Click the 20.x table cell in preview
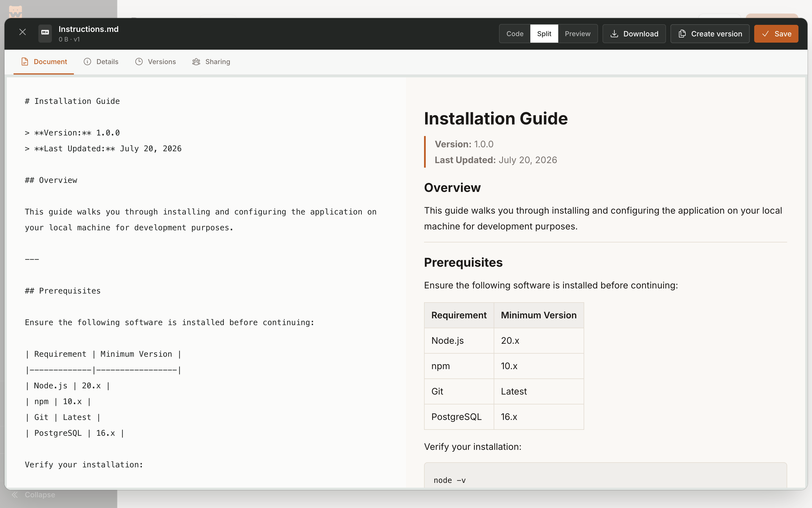The image size is (812, 508). 539,340
